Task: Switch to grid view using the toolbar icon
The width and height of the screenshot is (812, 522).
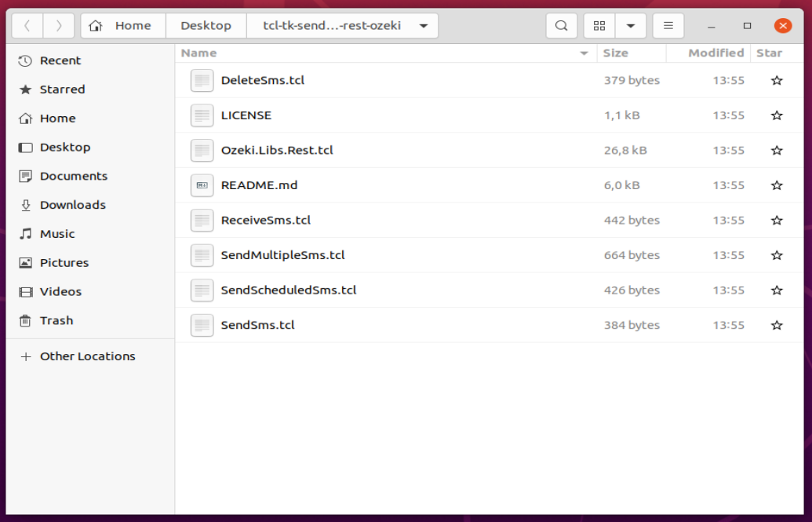Action: [599, 25]
